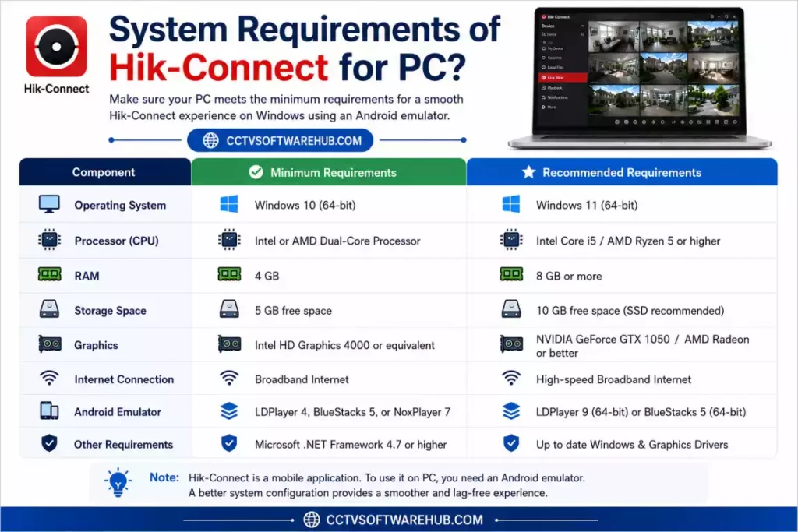Click the drive icon beside 5 GB free space
This screenshot has height=532, width=798.
[229, 309]
